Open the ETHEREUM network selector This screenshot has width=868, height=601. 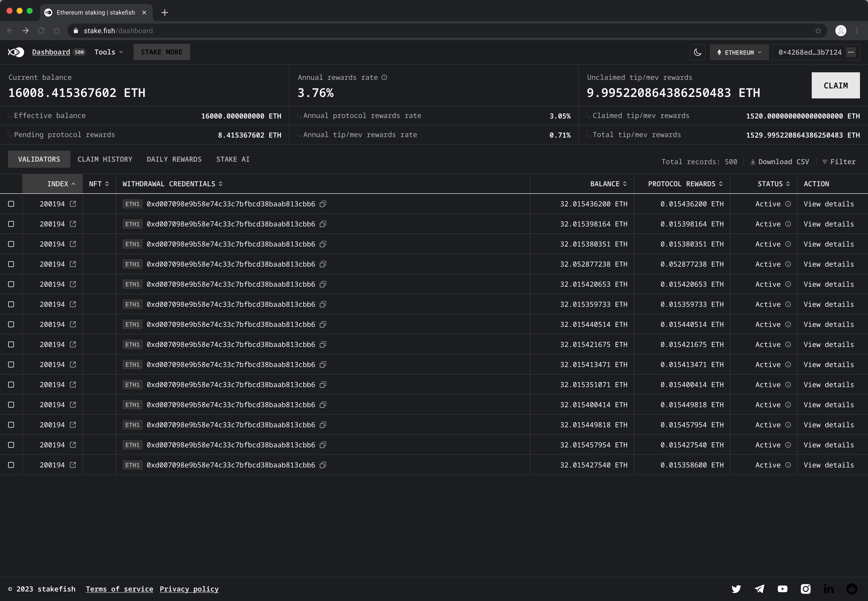pos(739,52)
